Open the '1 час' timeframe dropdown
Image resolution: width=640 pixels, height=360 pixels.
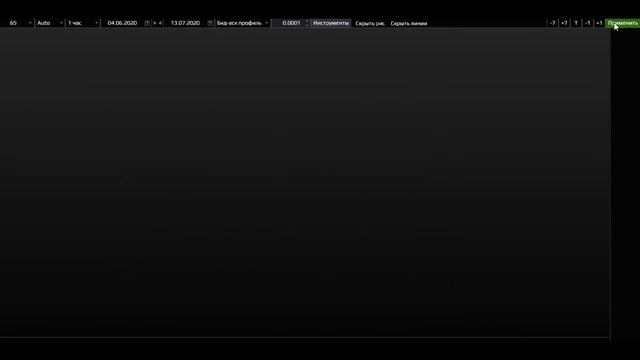click(x=83, y=23)
